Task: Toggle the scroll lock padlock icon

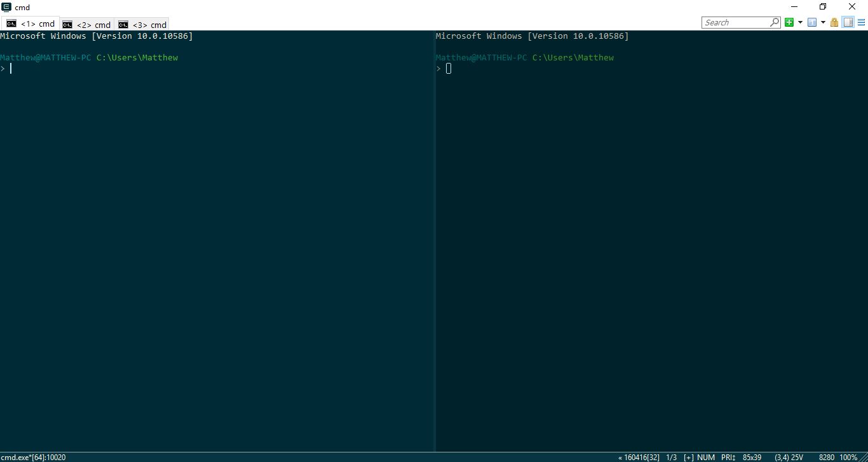Action: [834, 22]
